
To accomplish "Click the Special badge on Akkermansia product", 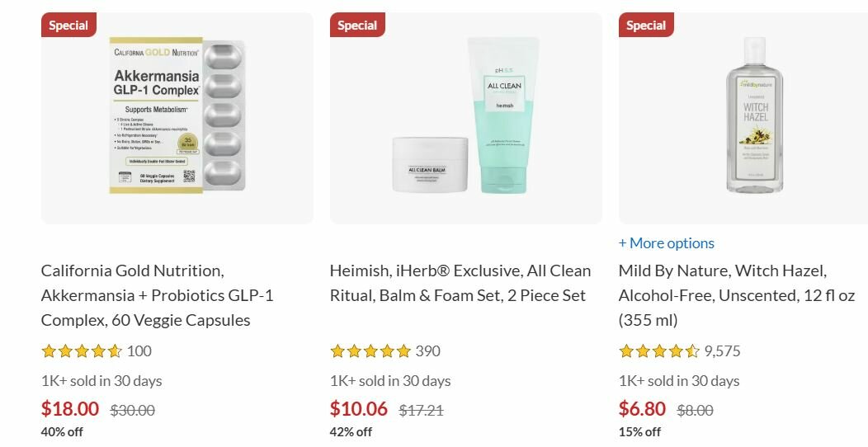I will click(68, 26).
